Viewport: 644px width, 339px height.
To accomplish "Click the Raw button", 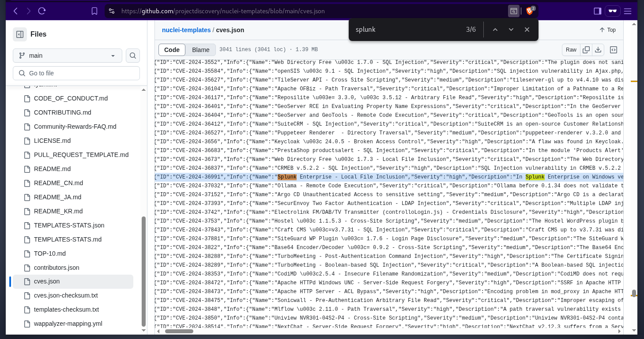I will pos(571,50).
